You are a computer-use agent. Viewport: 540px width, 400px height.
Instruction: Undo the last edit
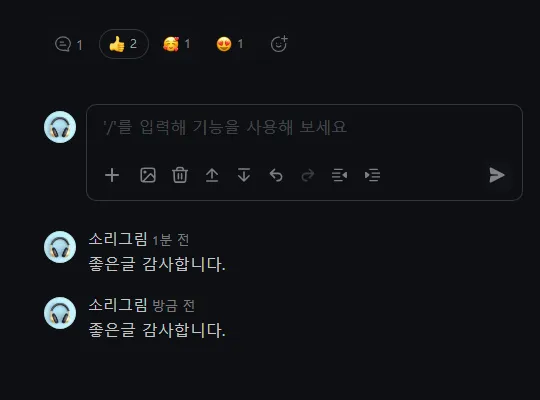point(276,175)
